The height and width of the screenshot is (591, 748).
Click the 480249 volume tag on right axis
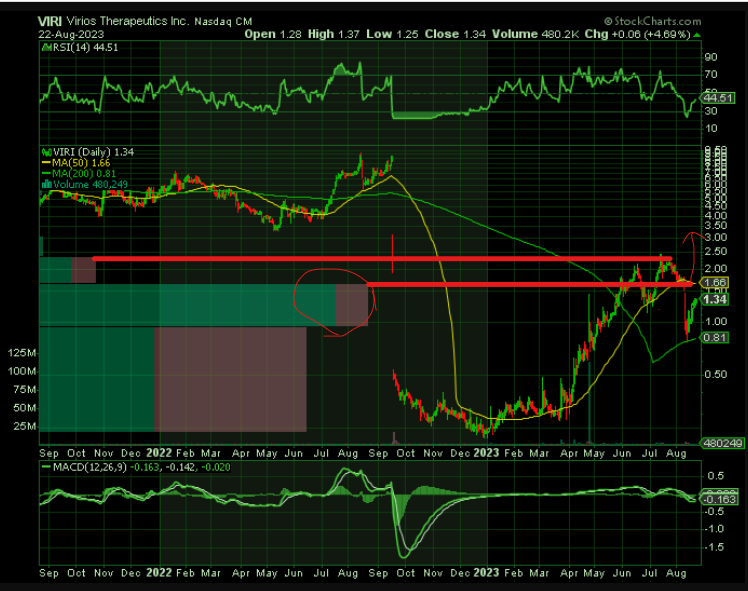(x=723, y=443)
